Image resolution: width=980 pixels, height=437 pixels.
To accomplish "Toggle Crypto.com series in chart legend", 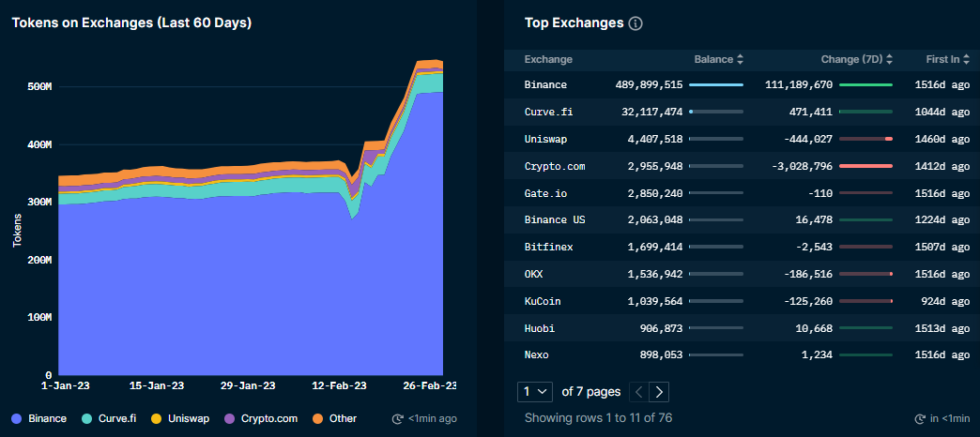I will tap(261, 419).
